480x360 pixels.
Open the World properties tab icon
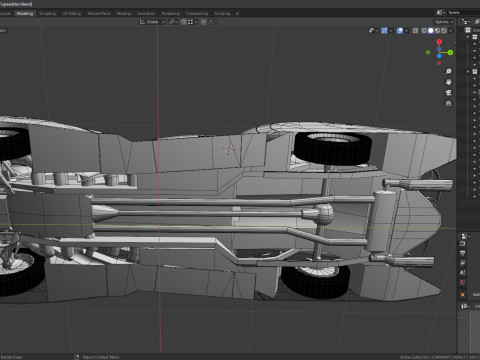463,282
